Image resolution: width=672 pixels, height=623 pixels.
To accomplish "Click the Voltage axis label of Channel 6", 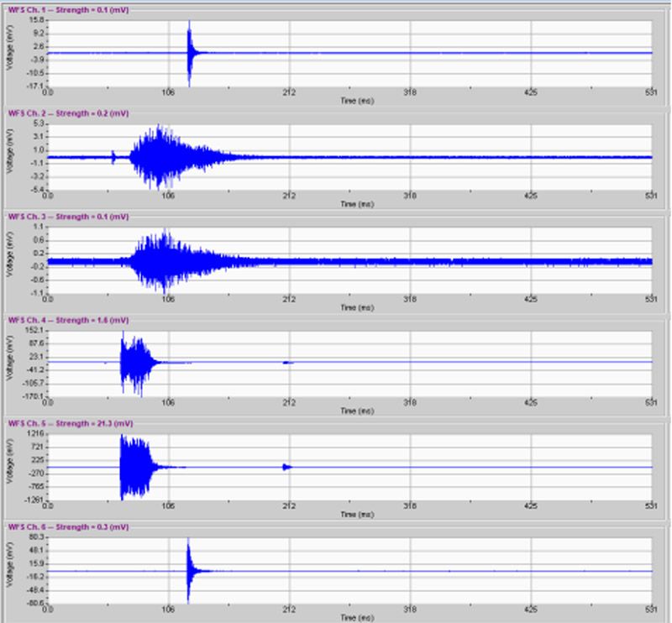I will tap(9, 571).
